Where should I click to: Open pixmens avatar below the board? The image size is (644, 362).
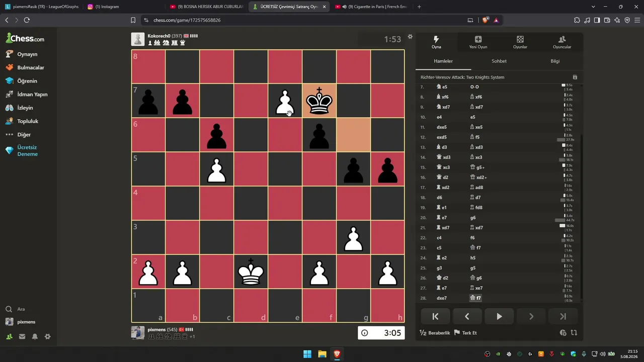(x=138, y=333)
